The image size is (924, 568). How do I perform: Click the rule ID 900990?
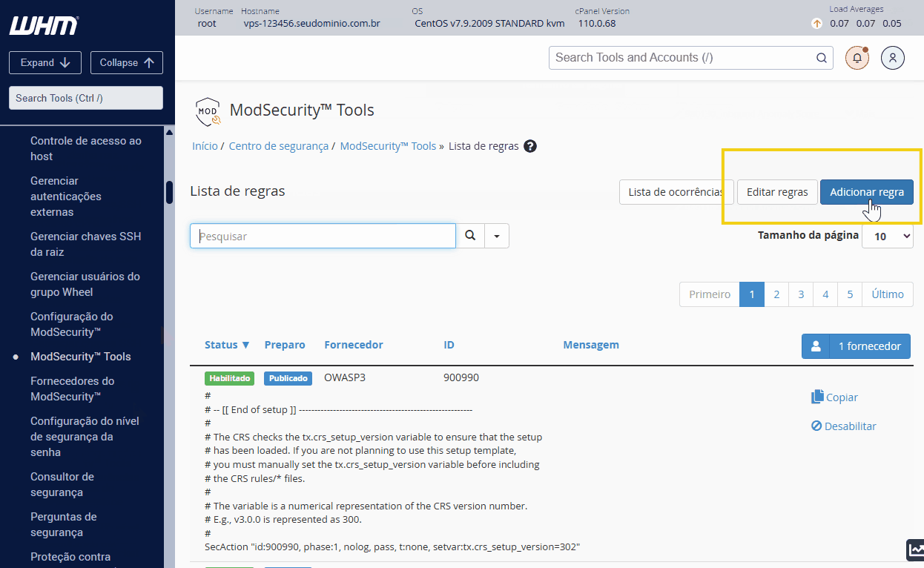click(x=461, y=377)
